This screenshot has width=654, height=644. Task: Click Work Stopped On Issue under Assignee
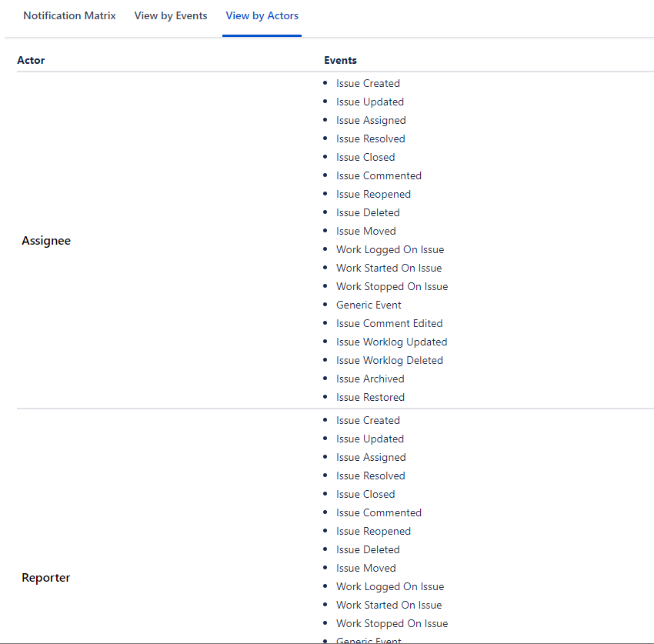click(x=392, y=286)
